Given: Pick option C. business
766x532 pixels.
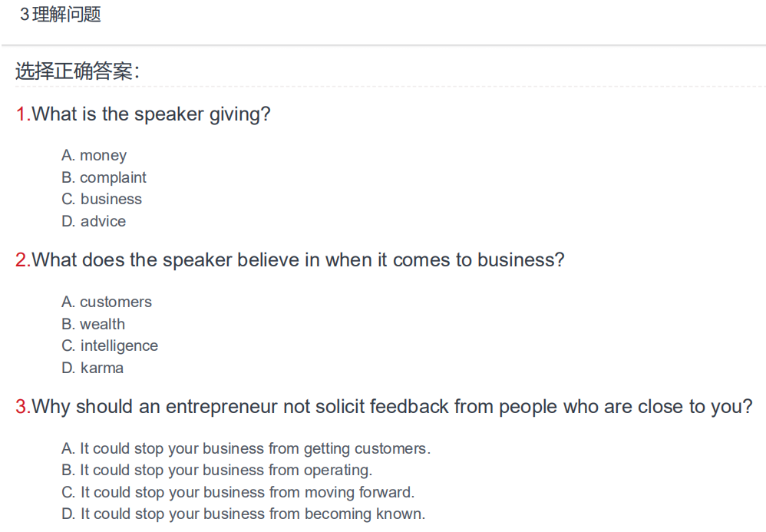Looking at the screenshot, I should coord(101,199).
